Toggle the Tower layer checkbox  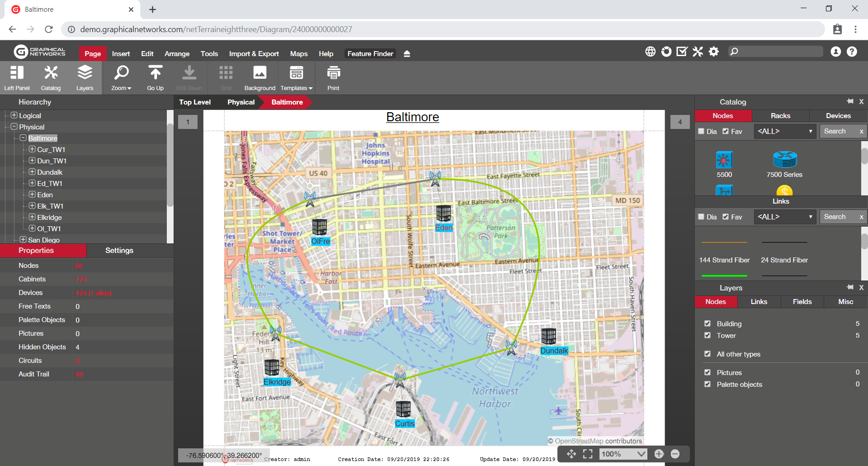[x=708, y=335]
